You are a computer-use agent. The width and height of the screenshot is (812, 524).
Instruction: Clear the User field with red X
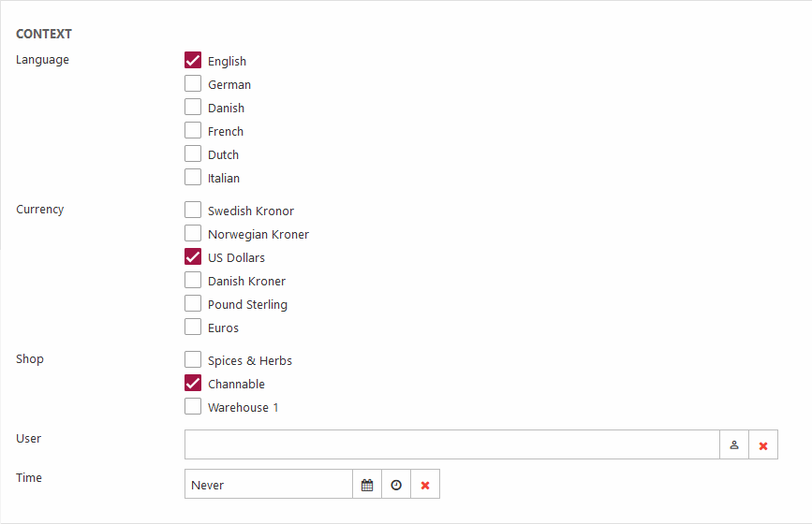pos(763,445)
